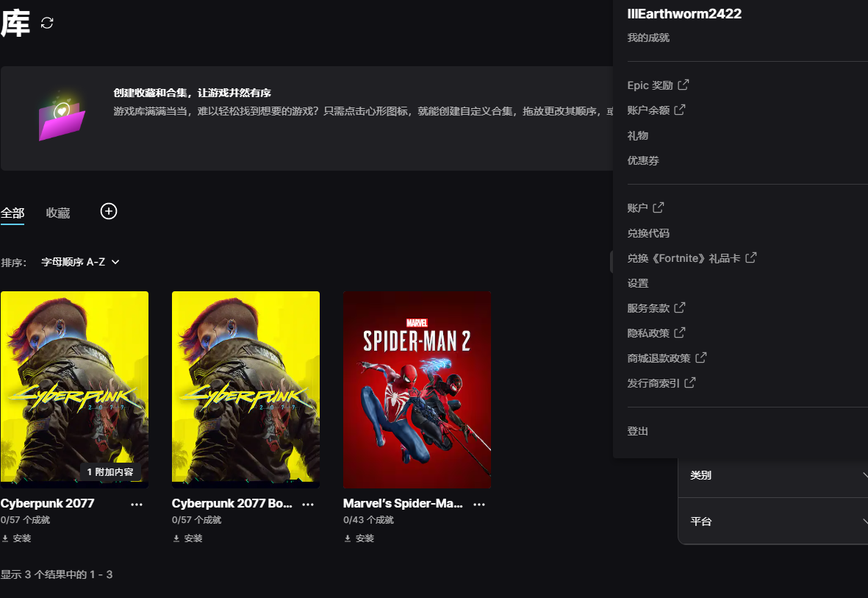Click 0/57 个成就 under Cyberpunk 2077 Bo...
The image size is (868, 598).
(x=196, y=520)
